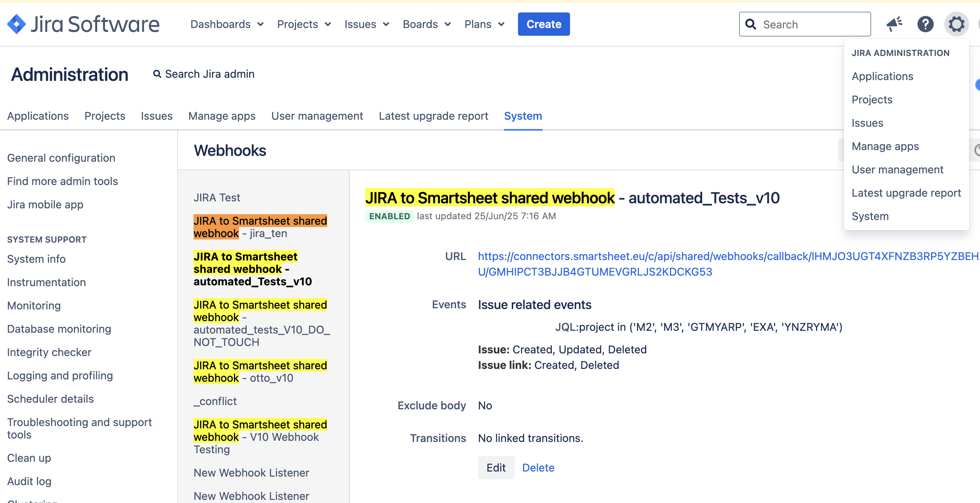Screen dimensions: 980x503
Task: Select the _conflict webhook entry
Action: point(215,401)
